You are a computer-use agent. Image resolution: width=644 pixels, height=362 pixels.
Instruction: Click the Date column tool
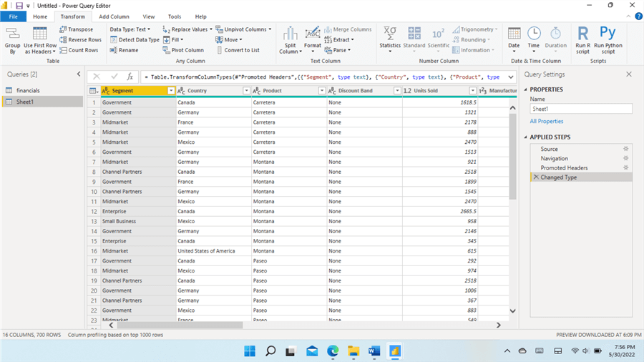click(x=514, y=40)
